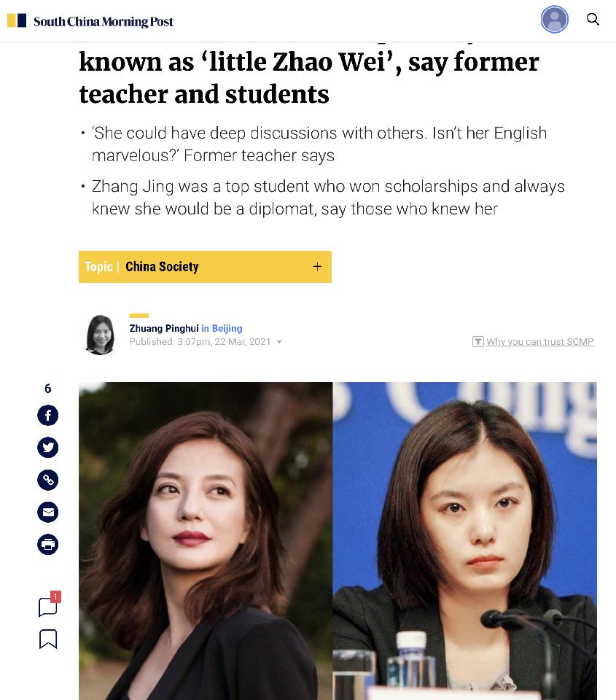Bookmark this article
This screenshot has width=616, height=700.
(48, 639)
